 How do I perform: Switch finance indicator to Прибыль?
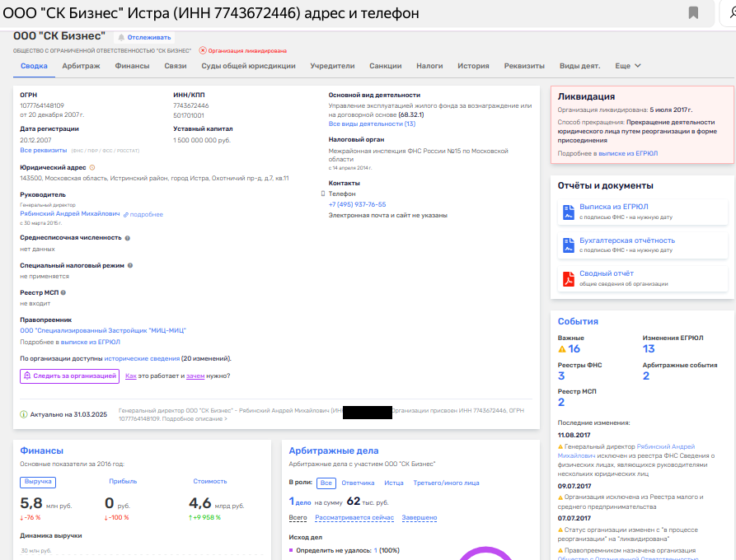[123, 481]
